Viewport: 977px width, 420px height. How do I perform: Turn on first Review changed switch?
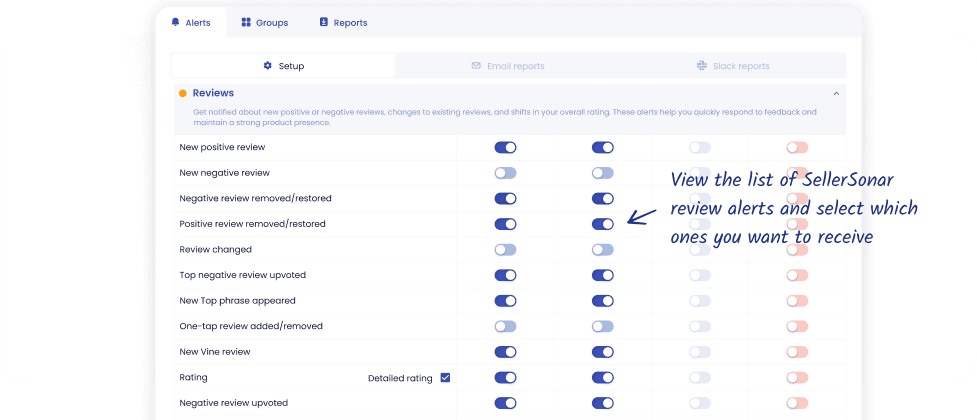tap(505, 250)
